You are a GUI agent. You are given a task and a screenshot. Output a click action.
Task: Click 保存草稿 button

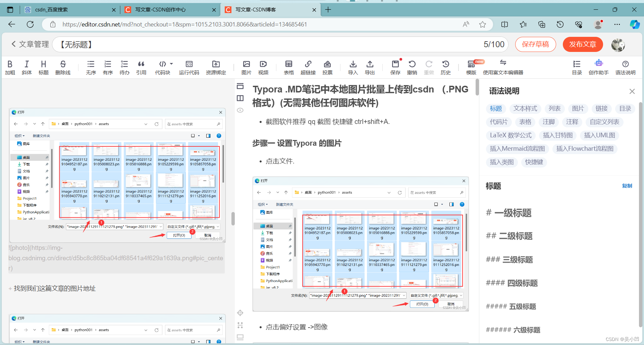(x=536, y=44)
